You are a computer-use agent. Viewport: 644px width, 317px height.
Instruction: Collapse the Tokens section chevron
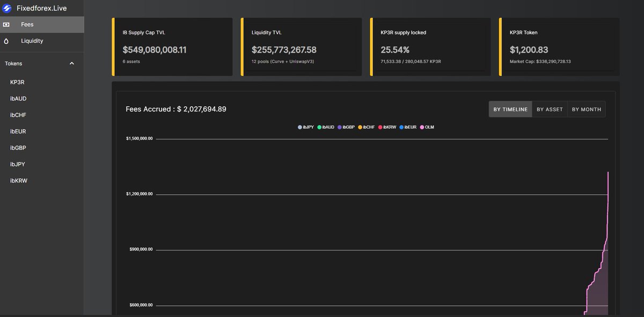(x=72, y=63)
